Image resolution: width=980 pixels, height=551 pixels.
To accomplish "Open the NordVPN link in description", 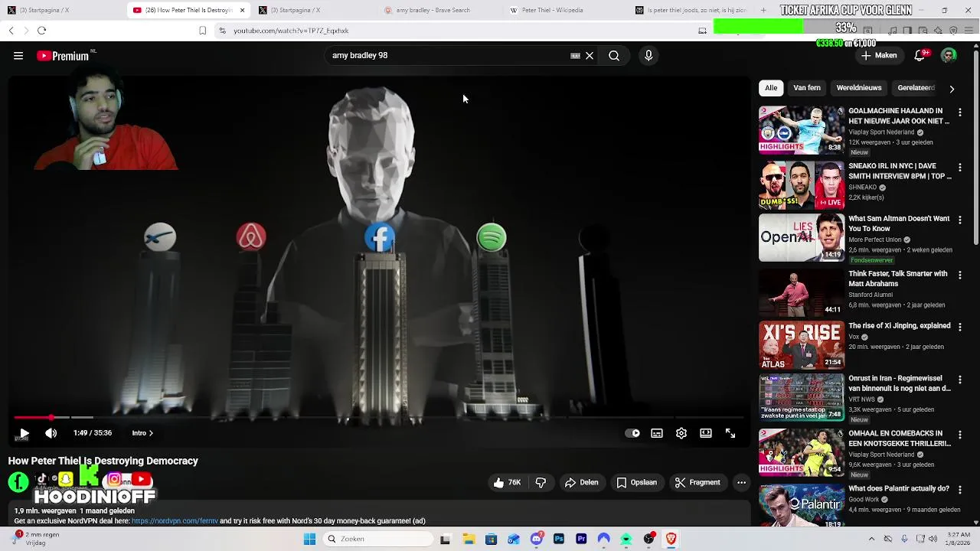I will 175,521.
